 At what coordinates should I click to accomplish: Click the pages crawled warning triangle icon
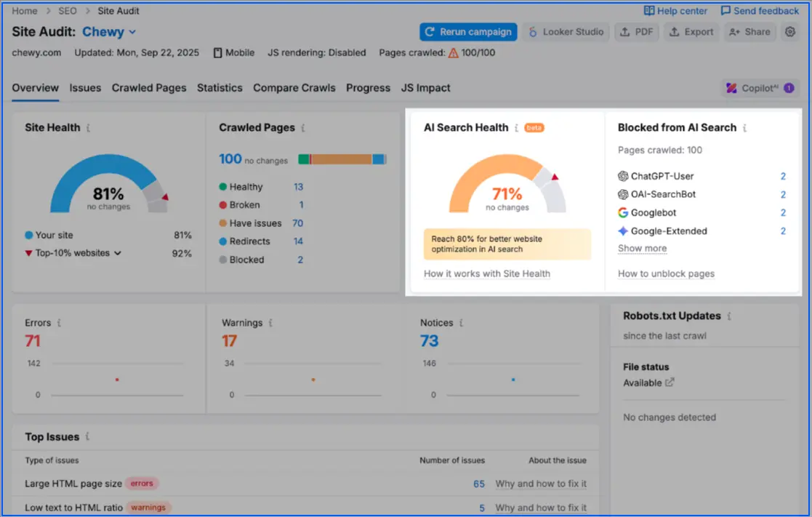coord(453,53)
